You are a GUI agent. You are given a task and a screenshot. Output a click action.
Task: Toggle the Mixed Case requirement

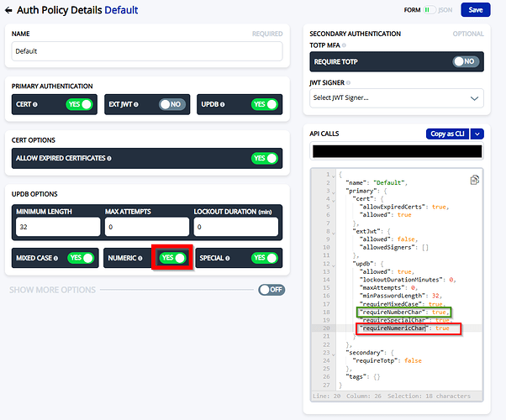point(81,258)
